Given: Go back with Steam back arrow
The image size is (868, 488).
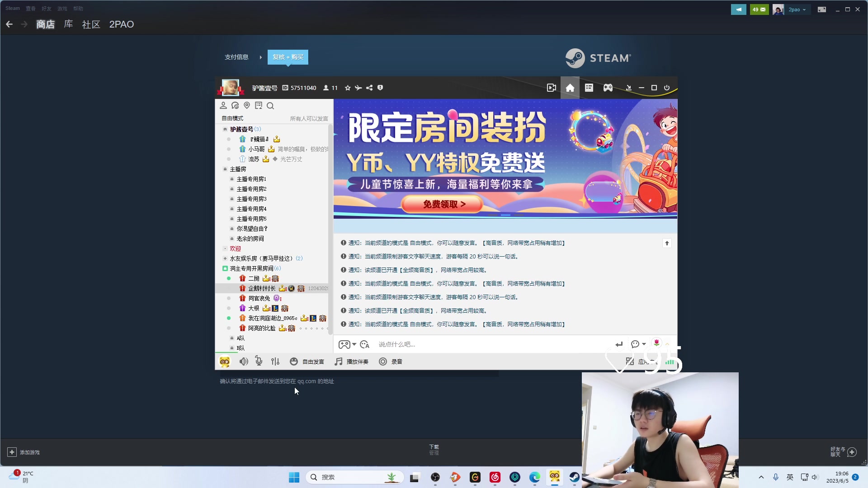Looking at the screenshot, I should 9,24.
